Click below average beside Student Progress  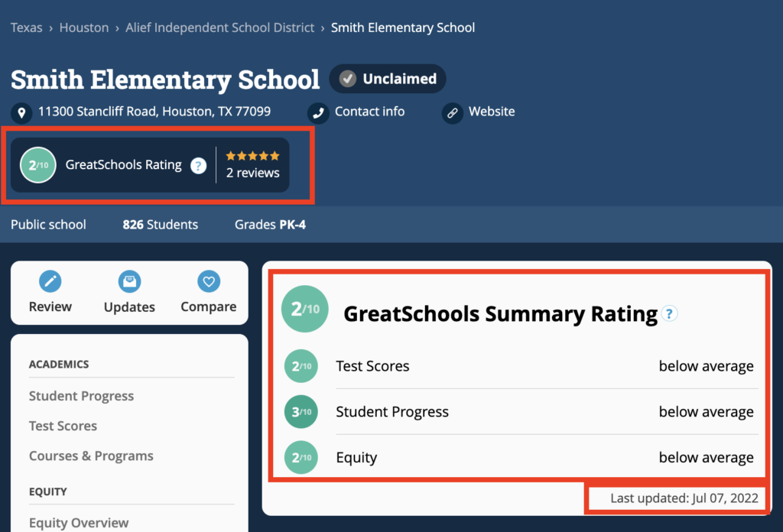pos(706,412)
